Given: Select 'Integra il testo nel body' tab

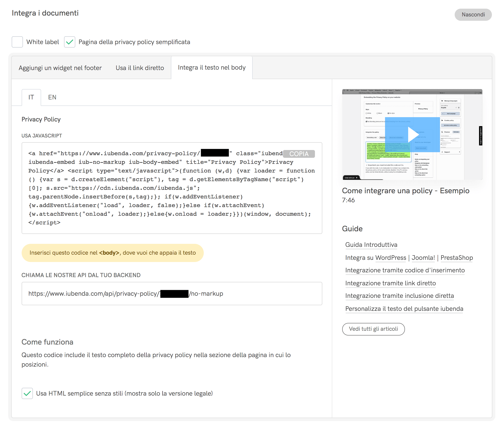Looking at the screenshot, I should coord(212,68).
